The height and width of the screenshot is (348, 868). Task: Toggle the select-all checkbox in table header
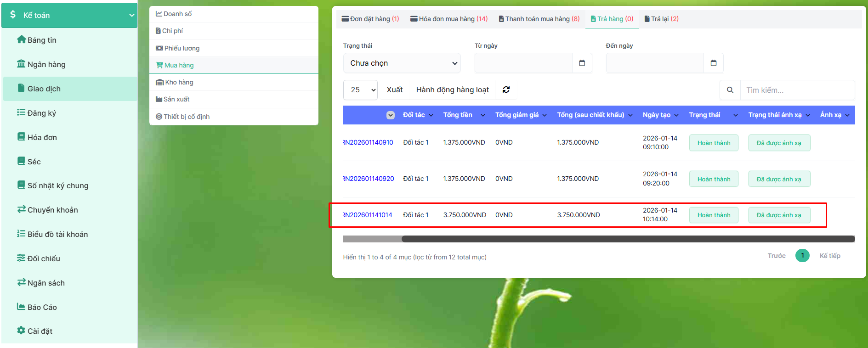pyautogui.click(x=390, y=115)
